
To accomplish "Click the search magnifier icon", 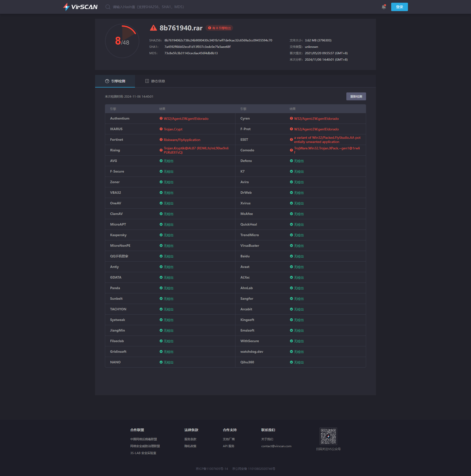I will pyautogui.click(x=108, y=7).
